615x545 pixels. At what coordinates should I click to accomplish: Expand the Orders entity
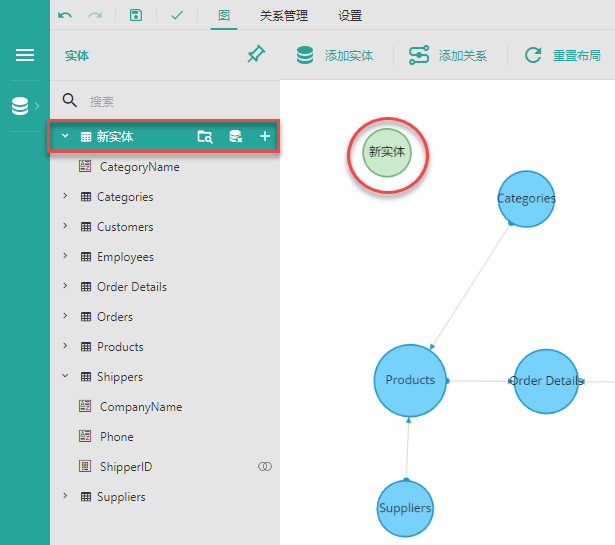(x=65, y=317)
